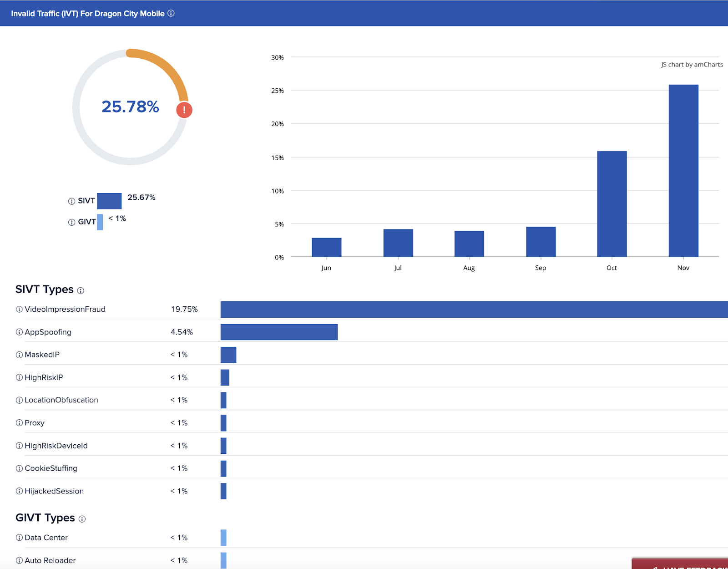Open the info icon next to GIVT
The height and width of the screenshot is (569, 728).
(x=71, y=222)
